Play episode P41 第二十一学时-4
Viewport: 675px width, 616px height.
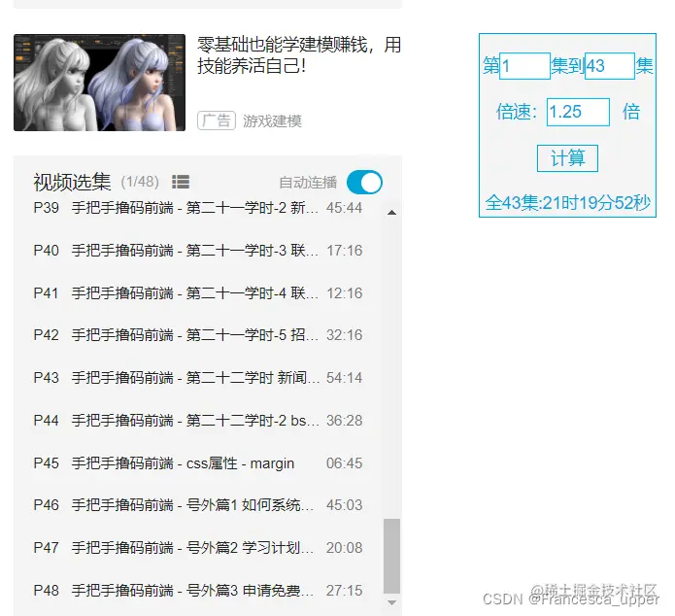tap(198, 292)
